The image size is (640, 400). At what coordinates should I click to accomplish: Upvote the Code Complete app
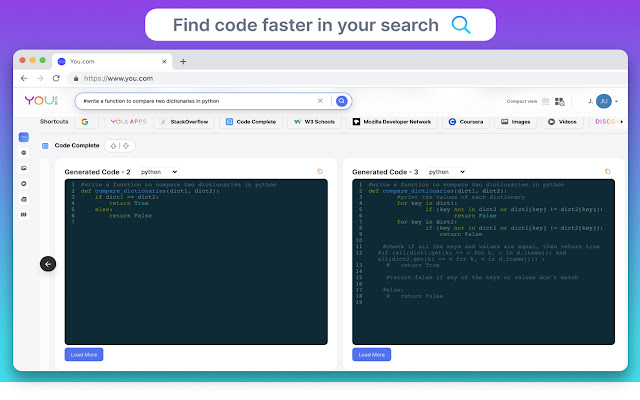(x=113, y=146)
